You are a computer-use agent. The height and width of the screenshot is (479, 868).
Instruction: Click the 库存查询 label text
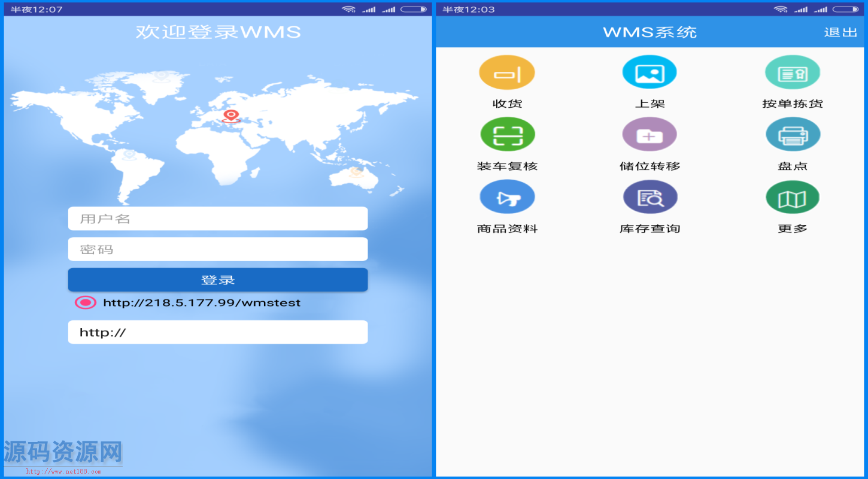click(x=650, y=229)
